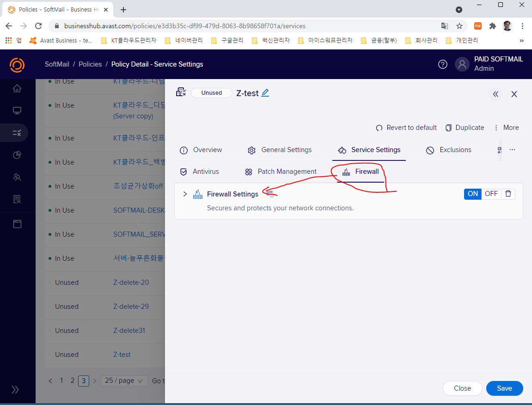
Task: Collapse the policy detail panel with double arrows
Action: tap(495, 94)
